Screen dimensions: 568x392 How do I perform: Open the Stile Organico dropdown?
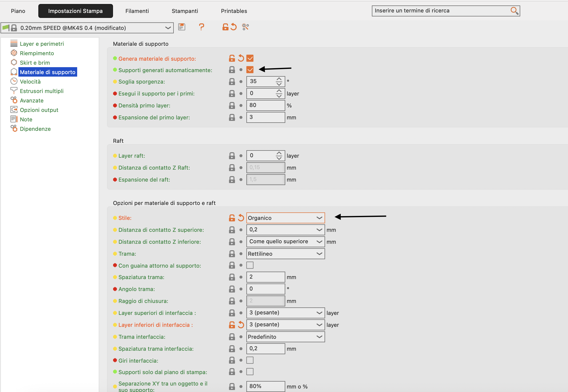(285, 218)
